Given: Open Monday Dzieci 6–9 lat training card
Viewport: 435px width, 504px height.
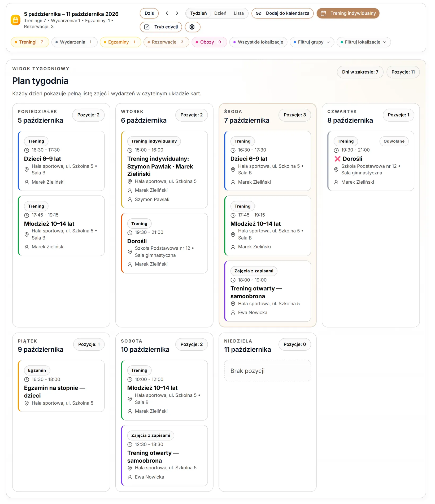Looking at the screenshot, I should point(61,161).
